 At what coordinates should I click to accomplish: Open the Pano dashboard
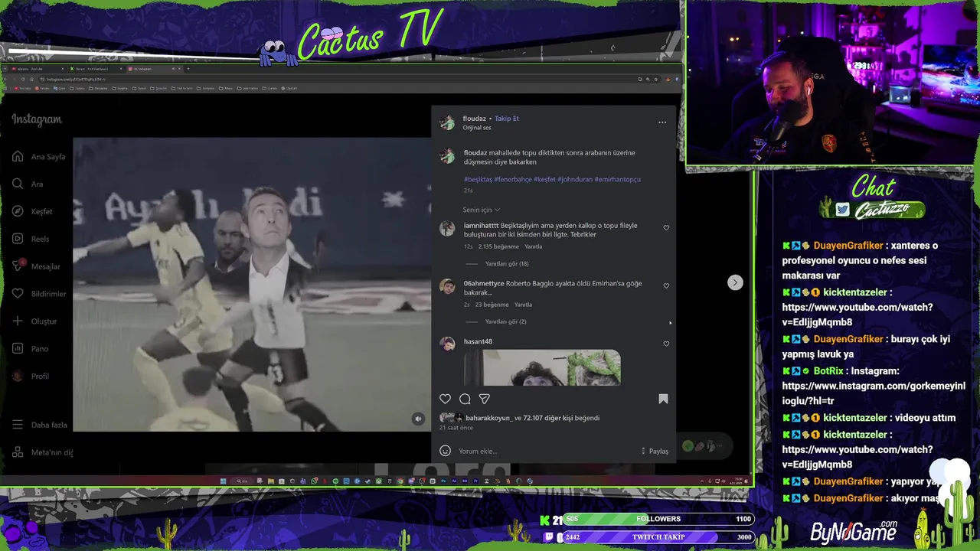30,348
